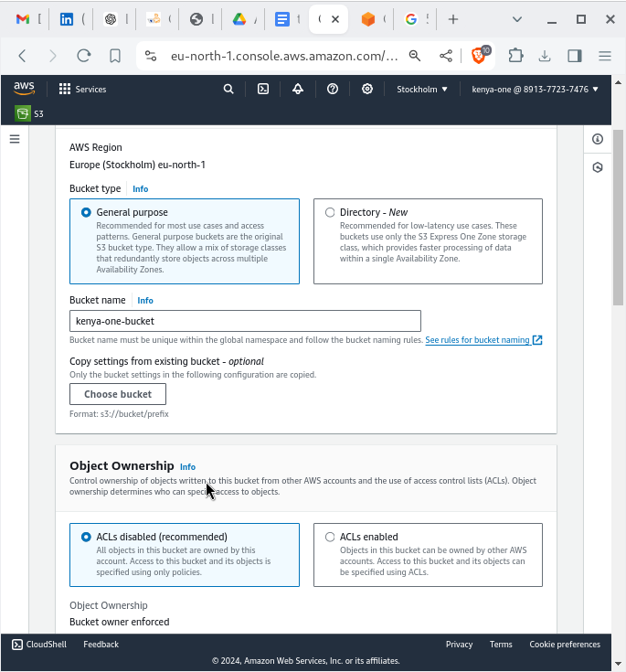Close the active AWS tab
This screenshot has width=626, height=672.
click(335, 19)
